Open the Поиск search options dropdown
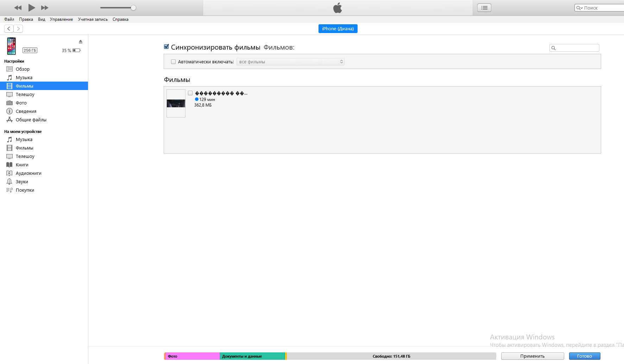Image resolution: width=624 pixels, height=364 pixels. coord(579,8)
